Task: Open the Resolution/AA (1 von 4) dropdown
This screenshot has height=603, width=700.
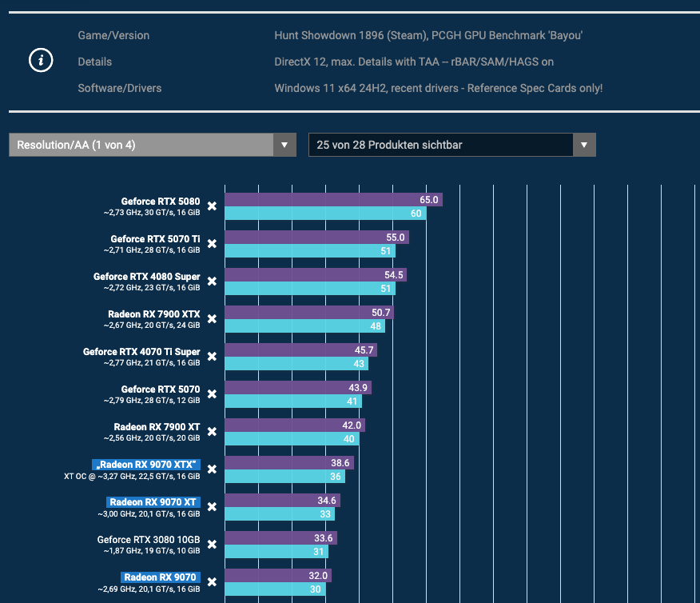Action: coord(153,145)
